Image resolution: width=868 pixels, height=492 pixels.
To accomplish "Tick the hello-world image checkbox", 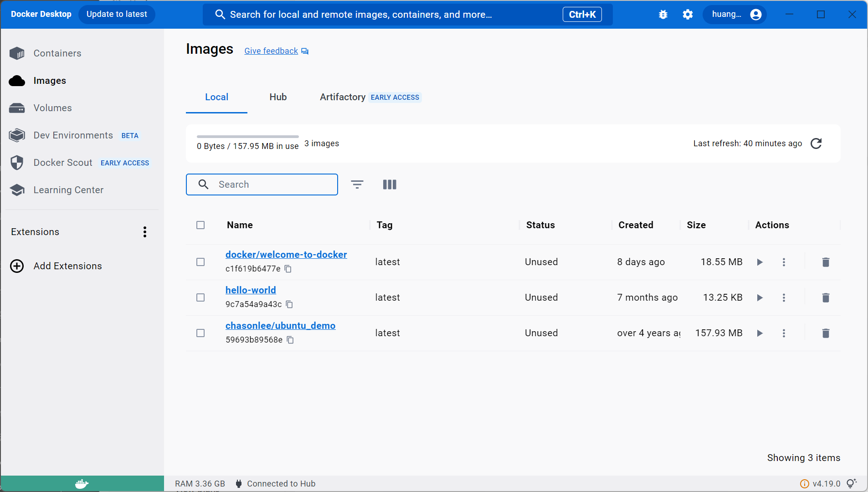I will (x=200, y=297).
